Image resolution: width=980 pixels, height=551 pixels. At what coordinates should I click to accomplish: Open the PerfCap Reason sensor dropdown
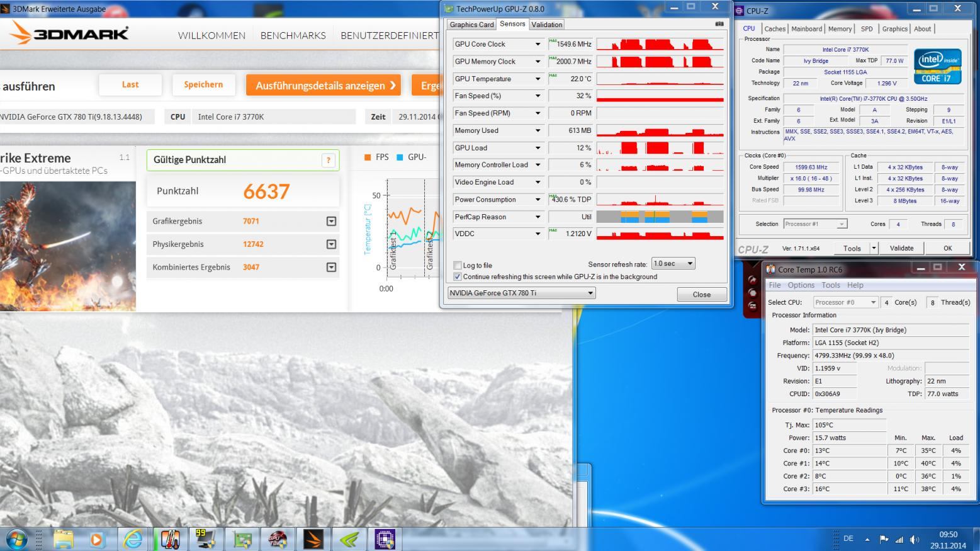point(538,217)
